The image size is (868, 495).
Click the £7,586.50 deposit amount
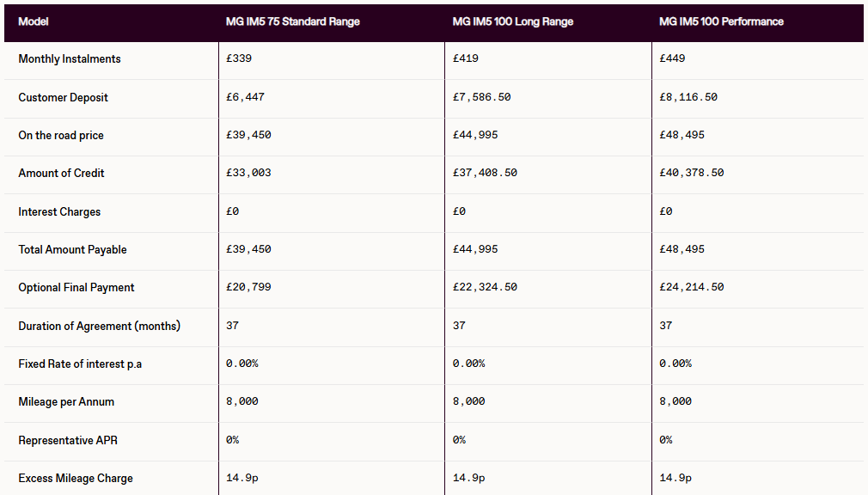(x=481, y=98)
